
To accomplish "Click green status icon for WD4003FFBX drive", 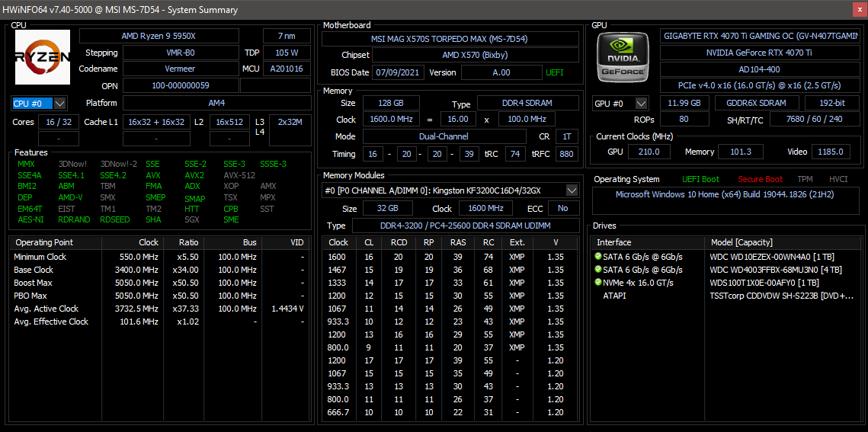I will tap(598, 270).
